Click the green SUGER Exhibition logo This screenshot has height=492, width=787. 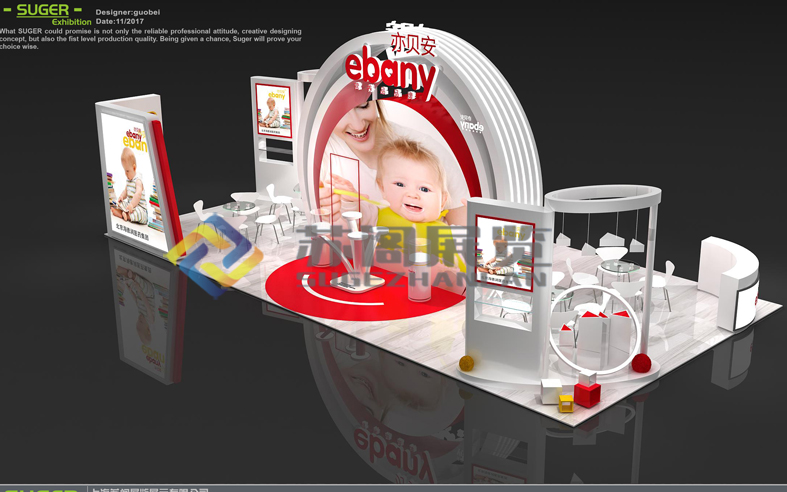[x=49, y=13]
